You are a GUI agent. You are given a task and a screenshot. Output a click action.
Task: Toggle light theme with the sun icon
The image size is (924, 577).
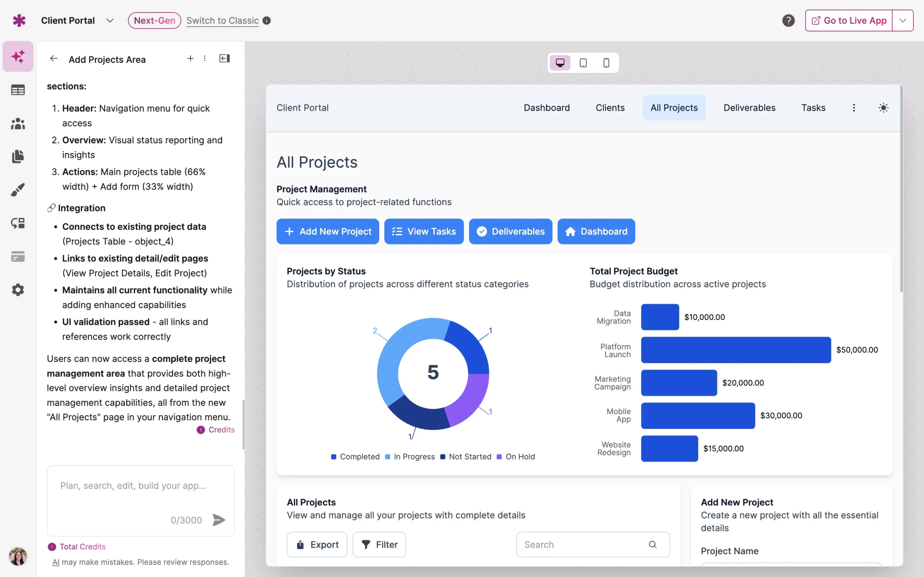884,107
